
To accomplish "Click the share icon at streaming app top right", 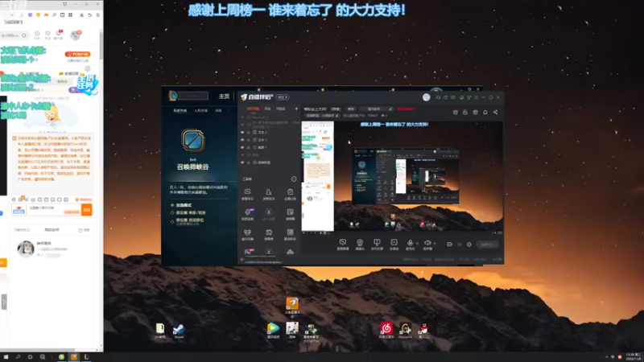I will pyautogui.click(x=495, y=112).
